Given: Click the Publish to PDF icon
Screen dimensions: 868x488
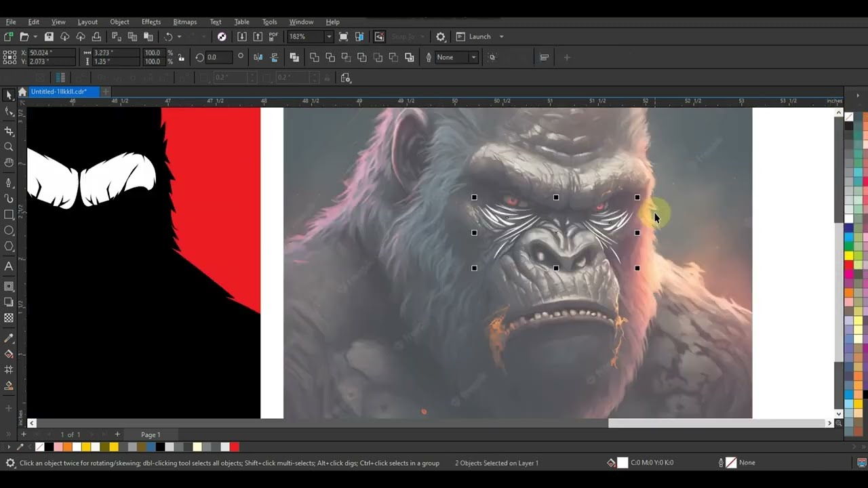Looking at the screenshot, I should tap(273, 37).
